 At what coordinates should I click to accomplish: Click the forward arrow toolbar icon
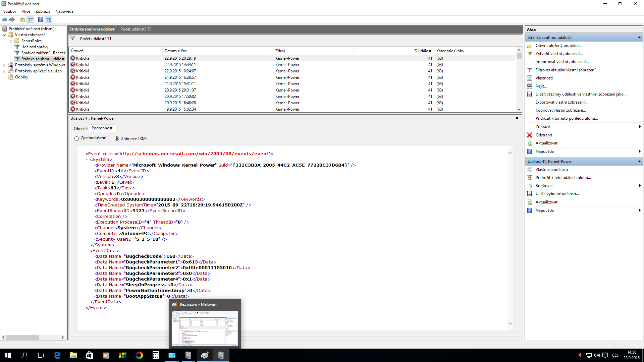pos(12,19)
